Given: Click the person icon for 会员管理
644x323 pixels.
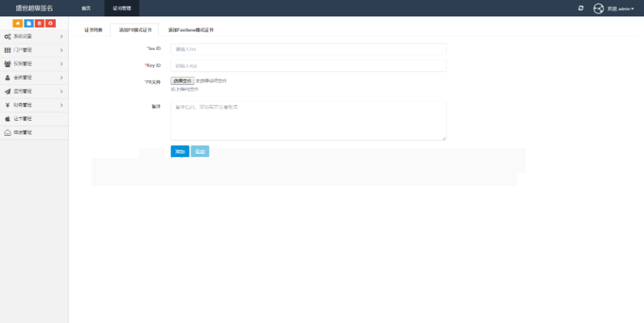Looking at the screenshot, I should point(7,78).
